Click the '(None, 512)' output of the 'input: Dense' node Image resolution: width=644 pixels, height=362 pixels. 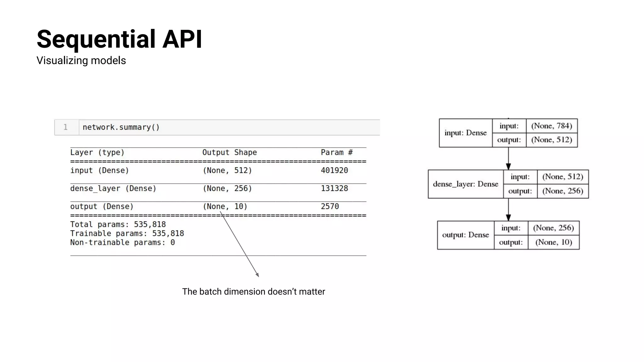click(552, 140)
